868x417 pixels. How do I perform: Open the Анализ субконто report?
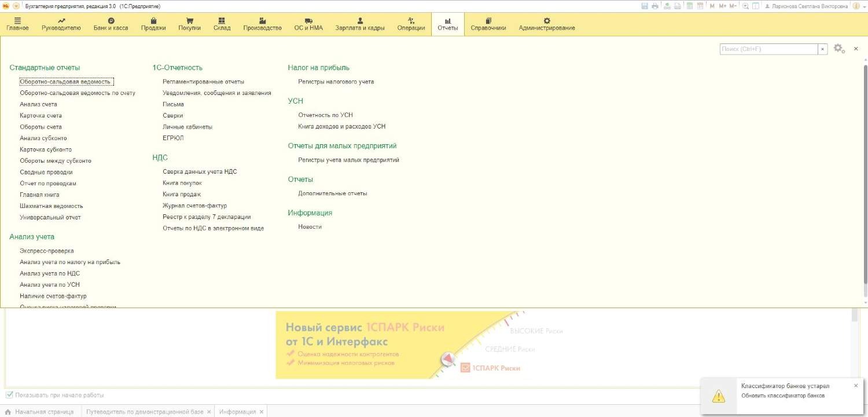(43, 138)
